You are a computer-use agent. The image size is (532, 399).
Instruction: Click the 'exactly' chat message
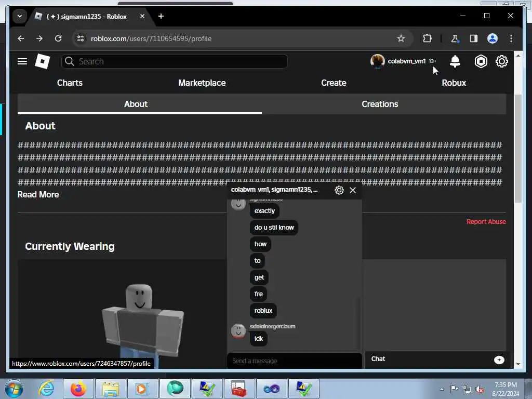click(264, 211)
